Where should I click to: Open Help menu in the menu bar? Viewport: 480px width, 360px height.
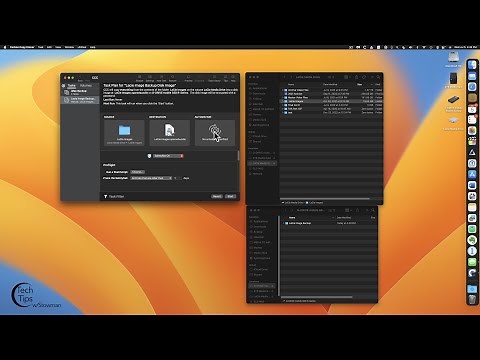(x=92, y=47)
